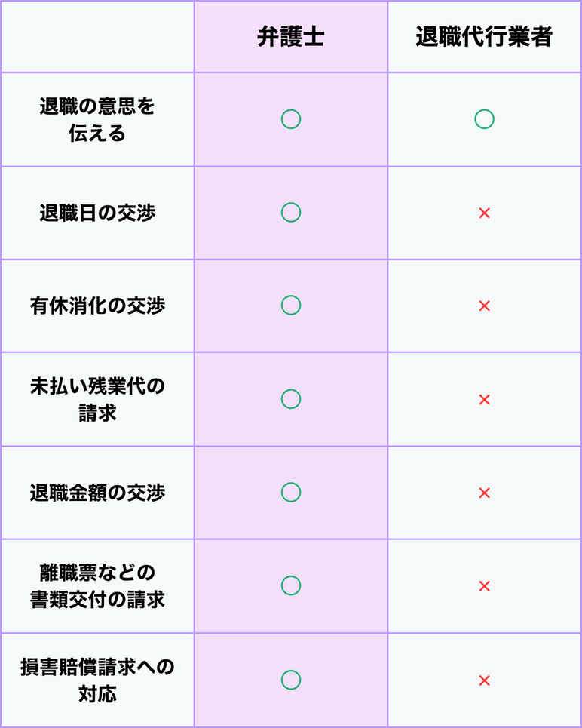Image resolution: width=582 pixels, height=728 pixels.
Task: Select the 退職代行業者 column header
Action: point(484,38)
